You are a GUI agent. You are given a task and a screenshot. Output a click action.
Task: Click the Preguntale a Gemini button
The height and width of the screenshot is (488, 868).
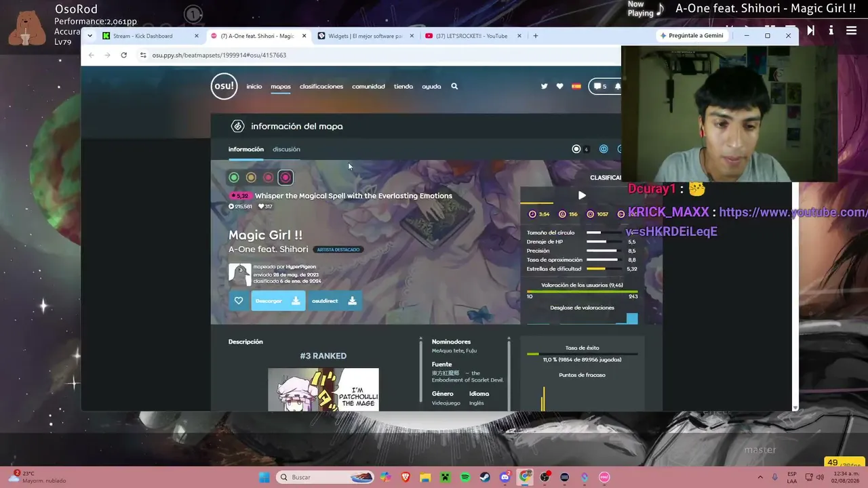pyautogui.click(x=693, y=36)
